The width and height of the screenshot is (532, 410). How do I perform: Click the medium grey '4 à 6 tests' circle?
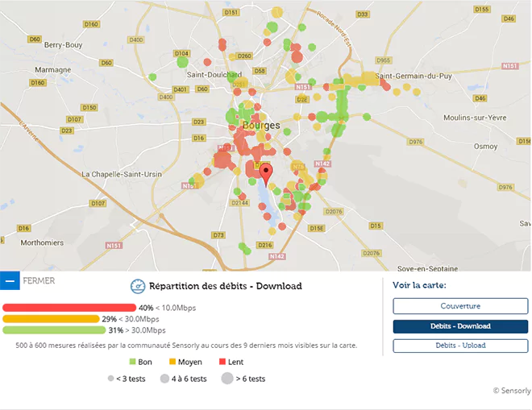coord(164,379)
